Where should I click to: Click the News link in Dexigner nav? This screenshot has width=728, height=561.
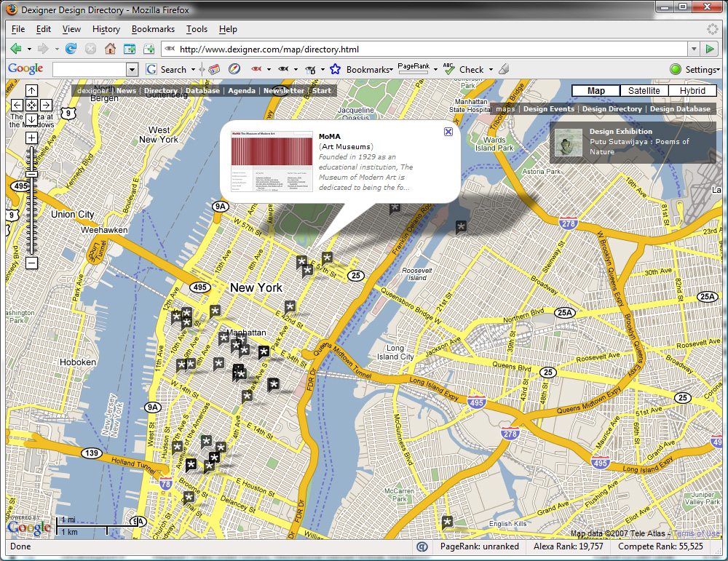126,90
